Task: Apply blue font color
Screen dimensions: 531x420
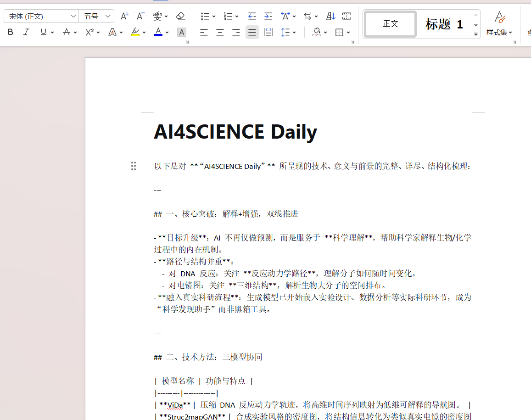Action: pyautogui.click(x=158, y=32)
